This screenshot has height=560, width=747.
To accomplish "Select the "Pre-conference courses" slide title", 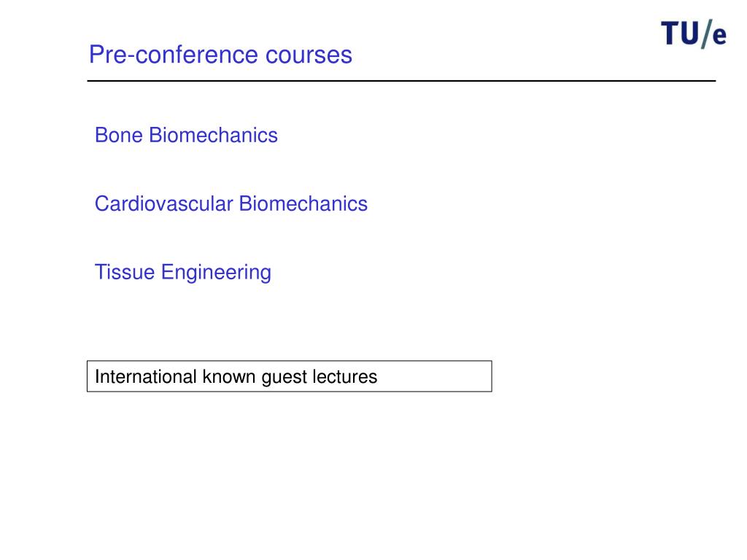I will 220,54.
